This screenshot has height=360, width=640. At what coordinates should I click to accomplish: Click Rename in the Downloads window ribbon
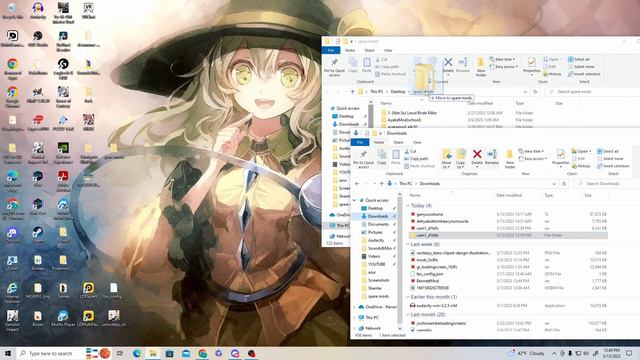click(x=491, y=157)
